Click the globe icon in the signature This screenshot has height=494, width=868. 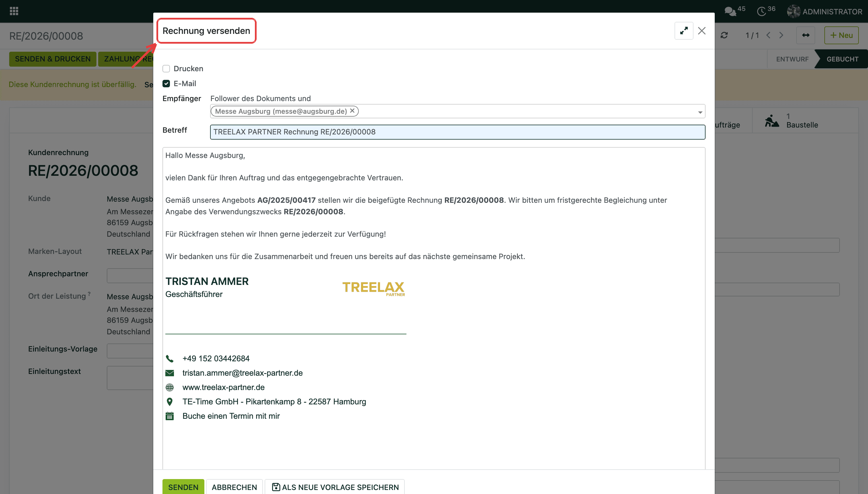pos(170,387)
